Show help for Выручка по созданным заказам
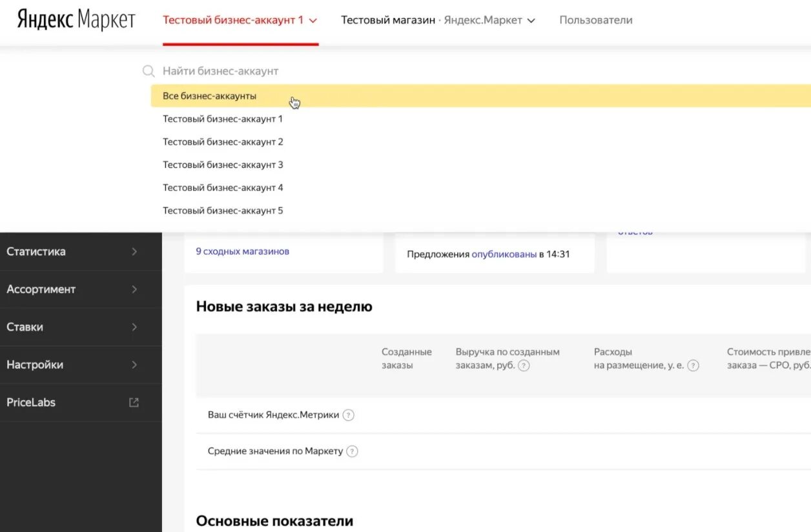The image size is (811, 532). [x=524, y=365]
